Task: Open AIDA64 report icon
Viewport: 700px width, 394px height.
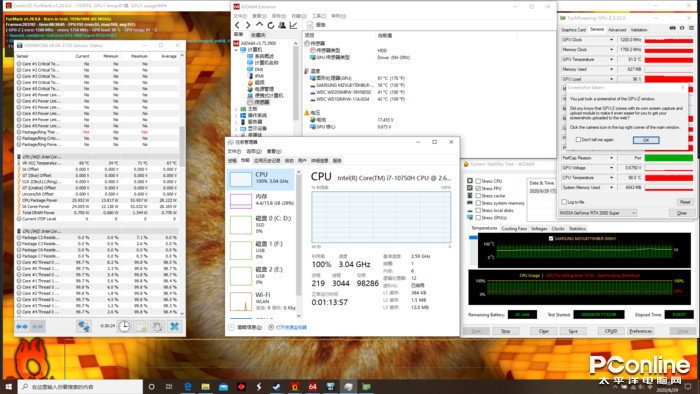Action: click(x=310, y=25)
